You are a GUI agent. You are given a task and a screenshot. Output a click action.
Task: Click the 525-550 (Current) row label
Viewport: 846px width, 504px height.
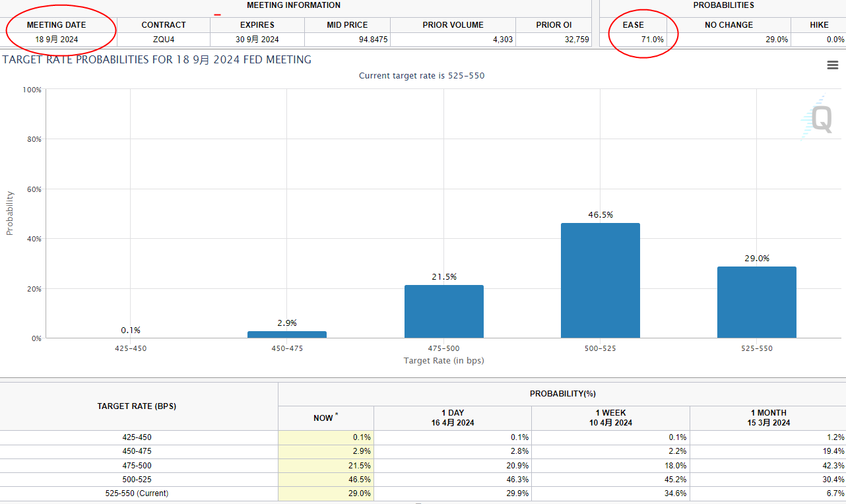(137, 493)
